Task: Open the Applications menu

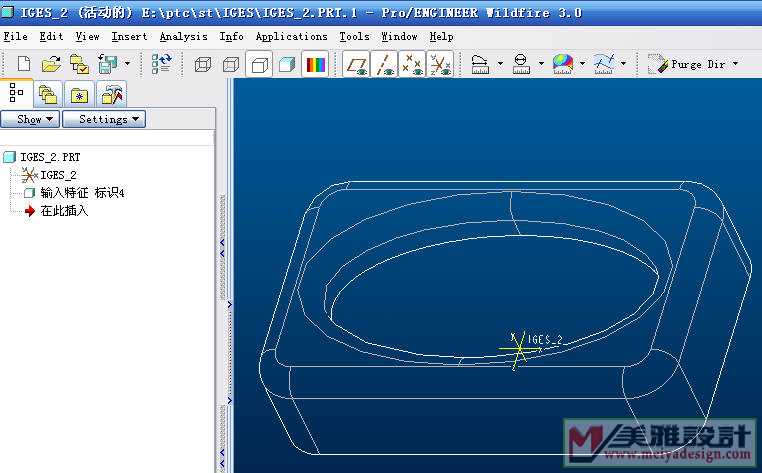Action: [x=291, y=36]
